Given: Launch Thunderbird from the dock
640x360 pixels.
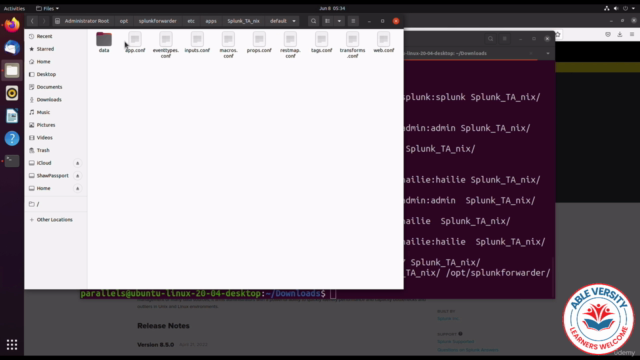Looking at the screenshot, I should pyautogui.click(x=12, y=48).
